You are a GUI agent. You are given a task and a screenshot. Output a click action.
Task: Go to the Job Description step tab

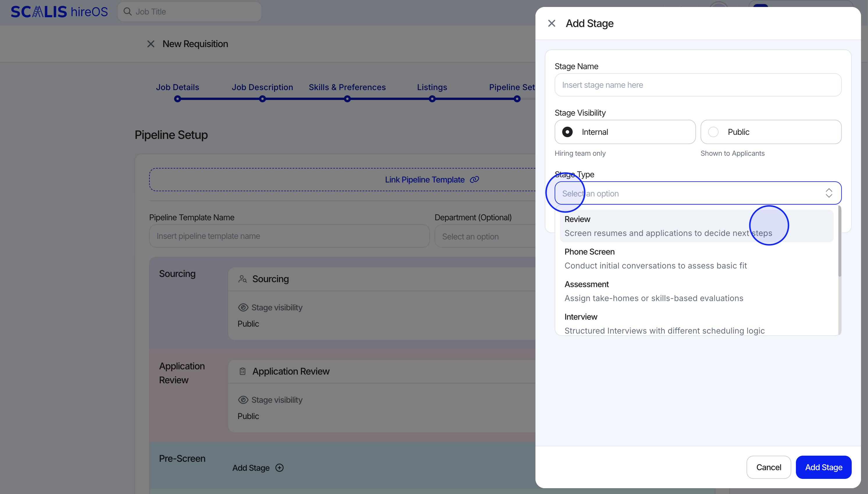pos(262,87)
